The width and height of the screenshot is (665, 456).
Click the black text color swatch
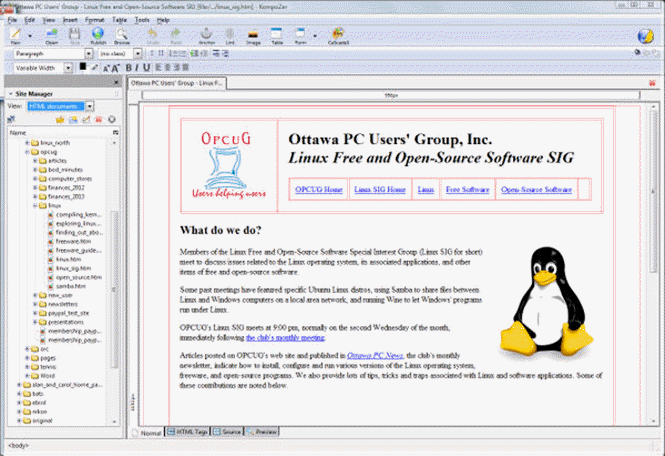pos(83,67)
